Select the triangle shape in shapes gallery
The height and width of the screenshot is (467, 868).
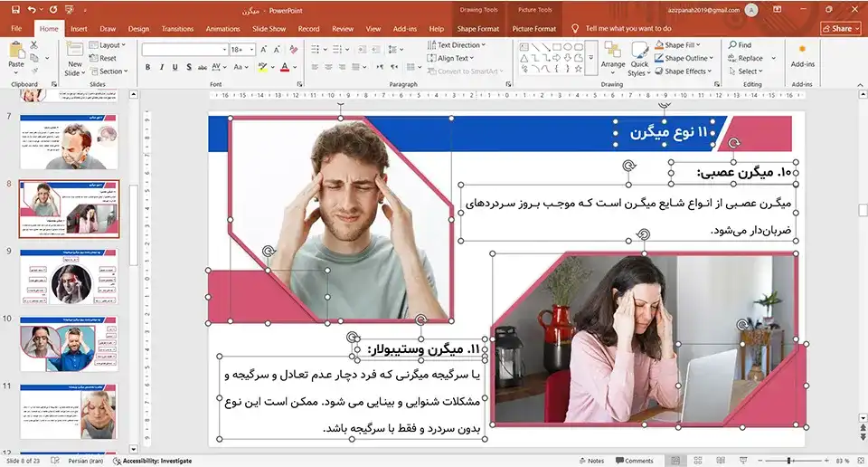(524, 58)
